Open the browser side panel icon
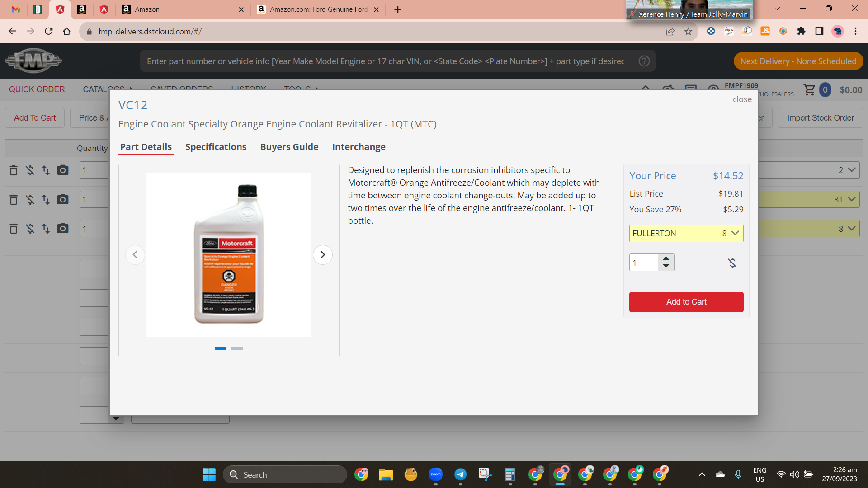868x488 pixels. (x=819, y=31)
